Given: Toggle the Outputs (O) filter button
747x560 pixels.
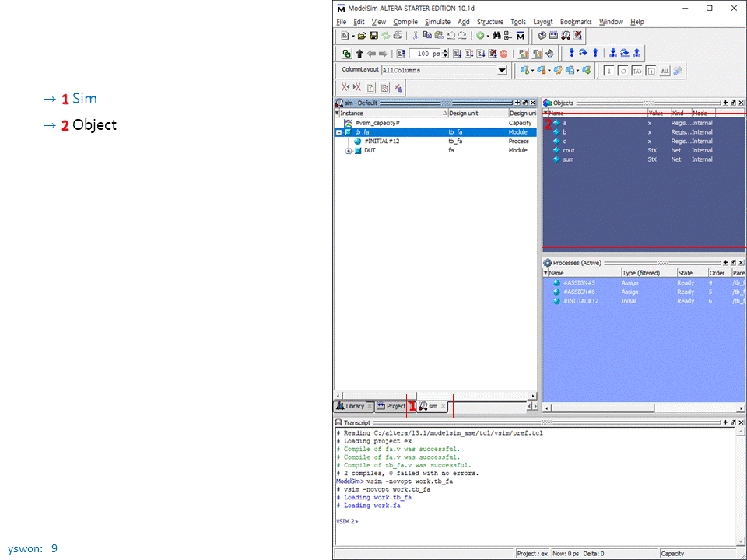Looking at the screenshot, I should (x=622, y=71).
